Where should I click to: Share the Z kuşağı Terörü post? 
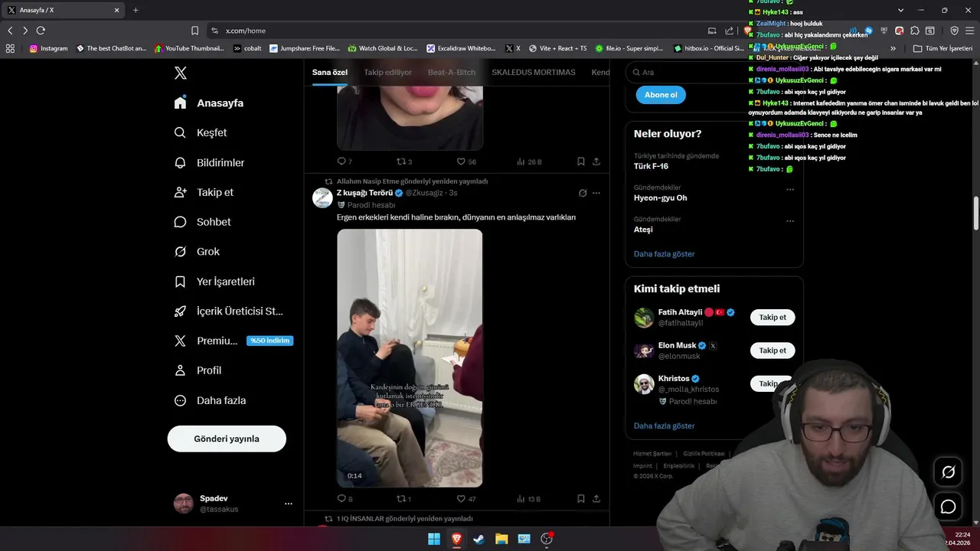pyautogui.click(x=596, y=499)
